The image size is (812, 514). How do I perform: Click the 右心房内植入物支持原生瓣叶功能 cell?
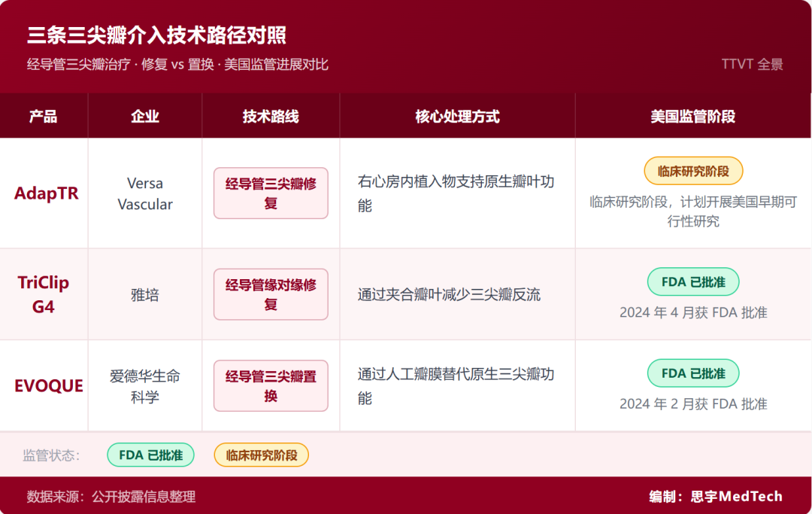[x=456, y=193]
